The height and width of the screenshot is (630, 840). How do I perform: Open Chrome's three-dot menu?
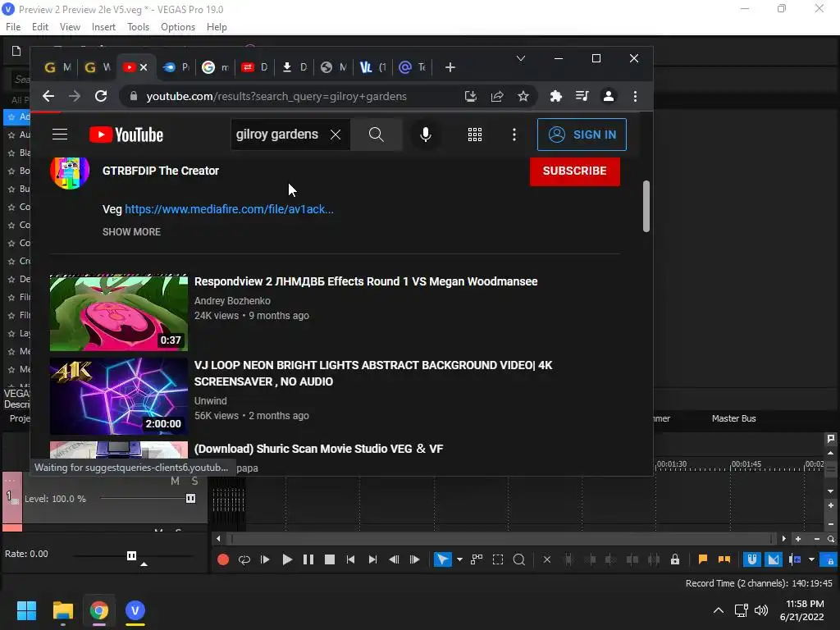(636, 97)
